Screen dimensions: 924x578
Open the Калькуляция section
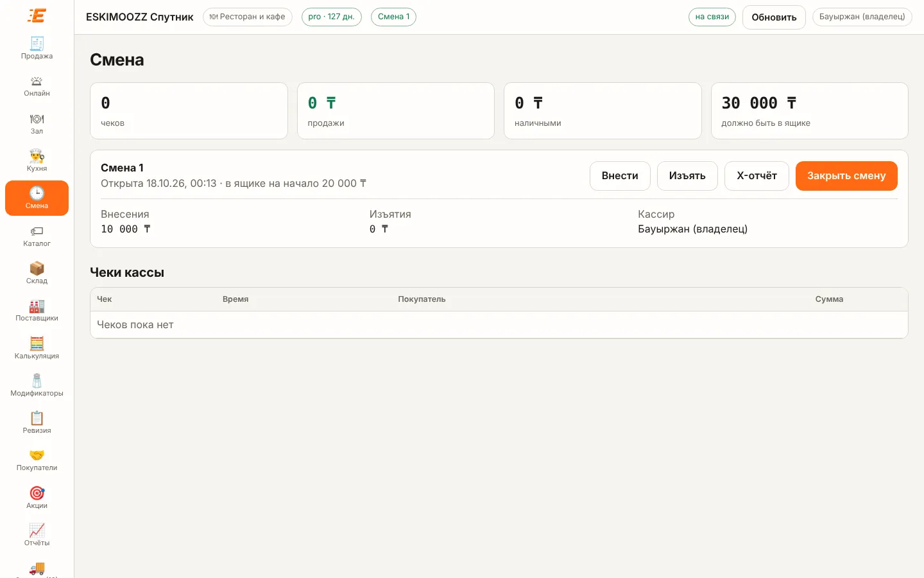(x=37, y=348)
